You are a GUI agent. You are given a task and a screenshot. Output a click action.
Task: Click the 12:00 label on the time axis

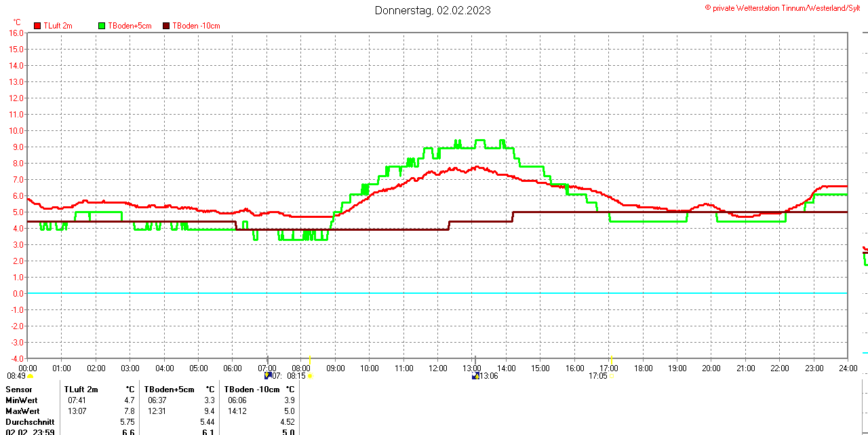438,368
